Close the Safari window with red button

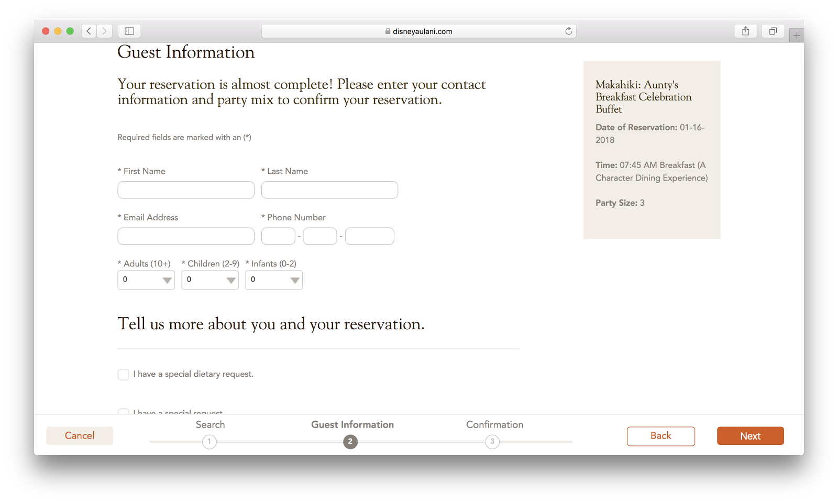[x=46, y=31]
